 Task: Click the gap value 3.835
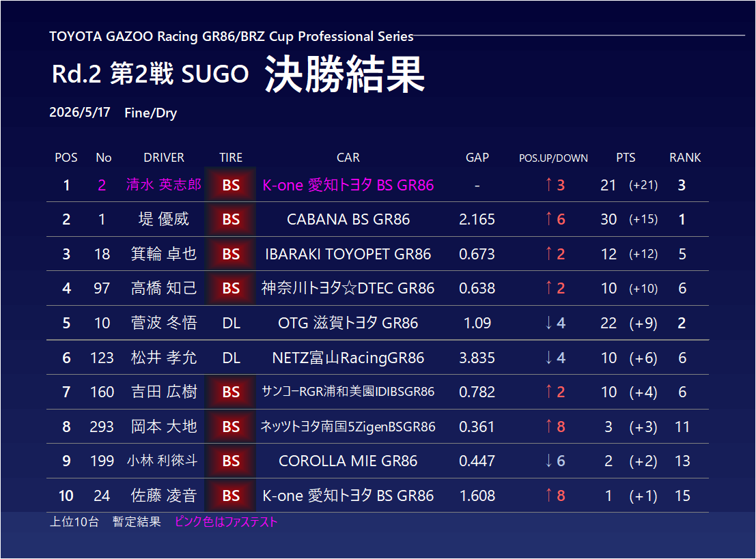tap(477, 358)
